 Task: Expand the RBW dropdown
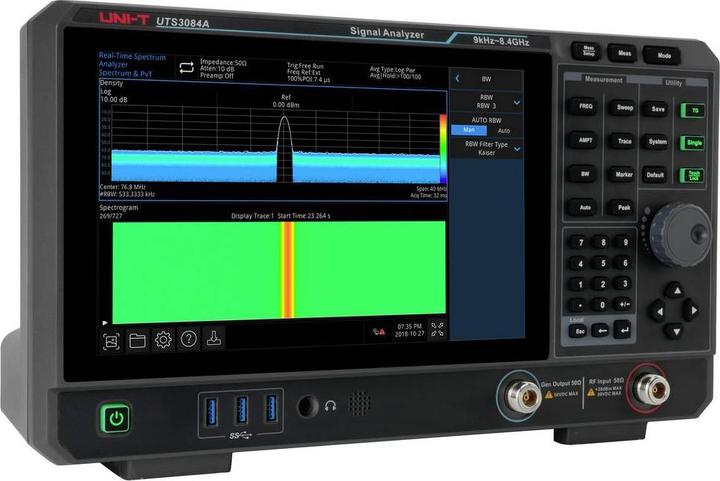click(x=486, y=101)
